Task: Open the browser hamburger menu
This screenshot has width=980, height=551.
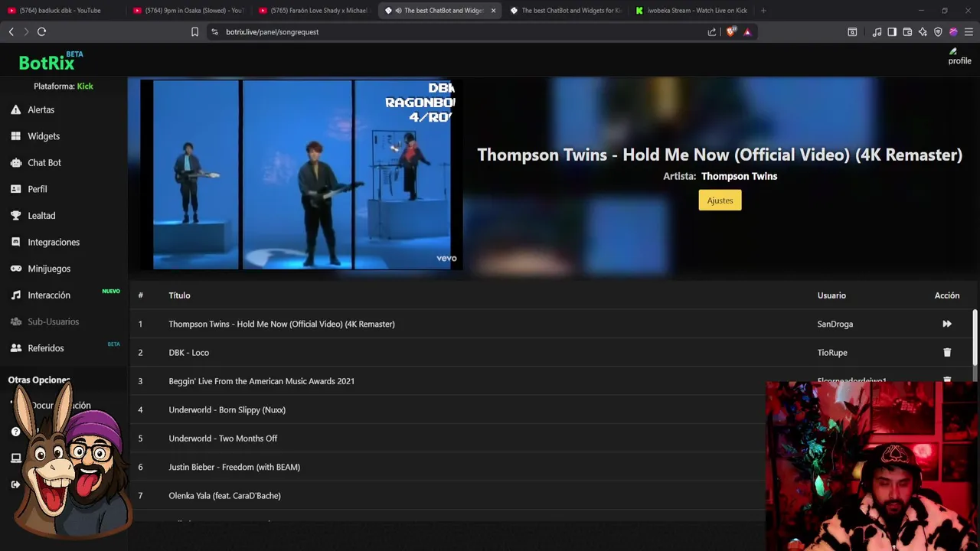Action: (x=969, y=31)
